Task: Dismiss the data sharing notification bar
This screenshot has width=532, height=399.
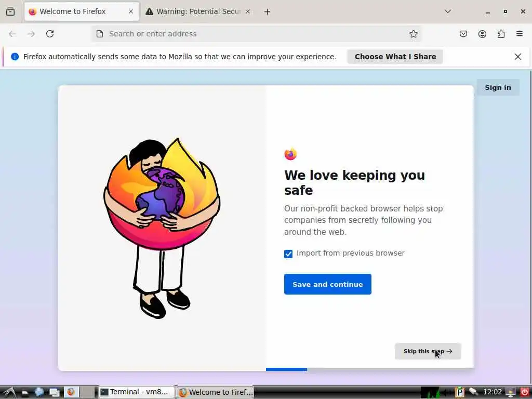Action: [518, 57]
